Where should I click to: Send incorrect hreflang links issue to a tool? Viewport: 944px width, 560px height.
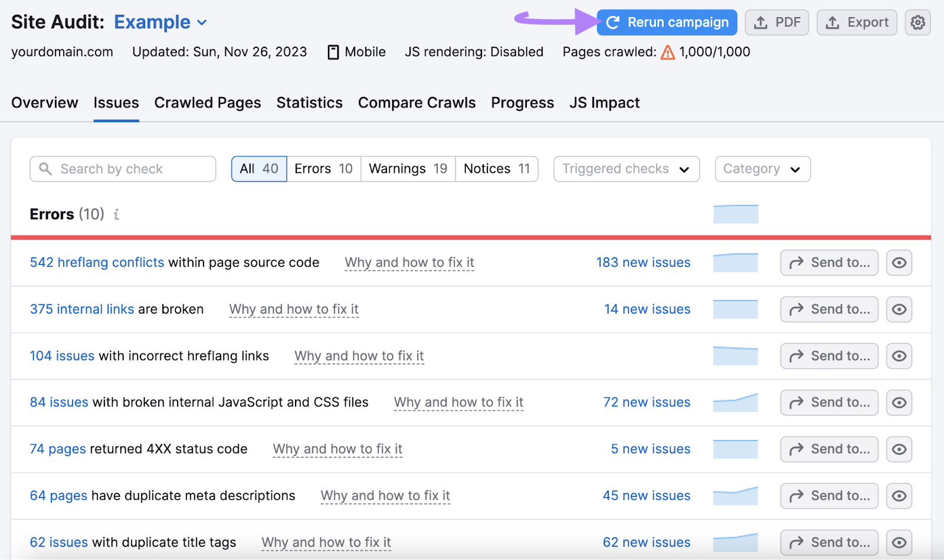[x=829, y=356]
